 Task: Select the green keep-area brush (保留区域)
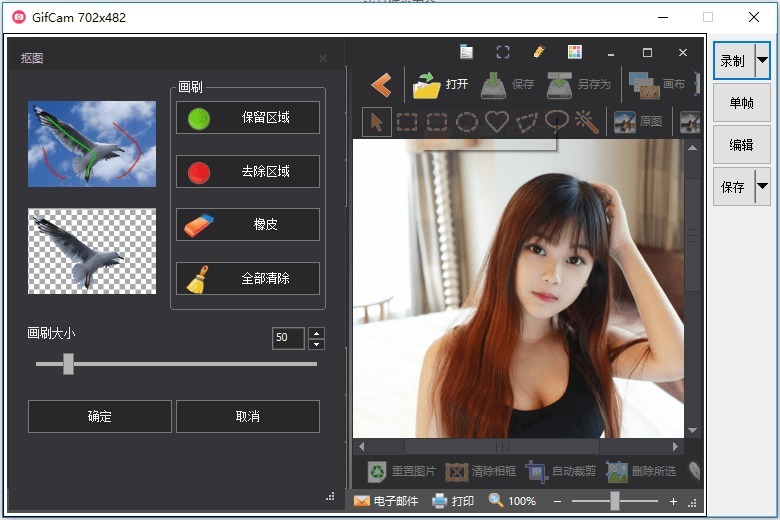coord(248,118)
